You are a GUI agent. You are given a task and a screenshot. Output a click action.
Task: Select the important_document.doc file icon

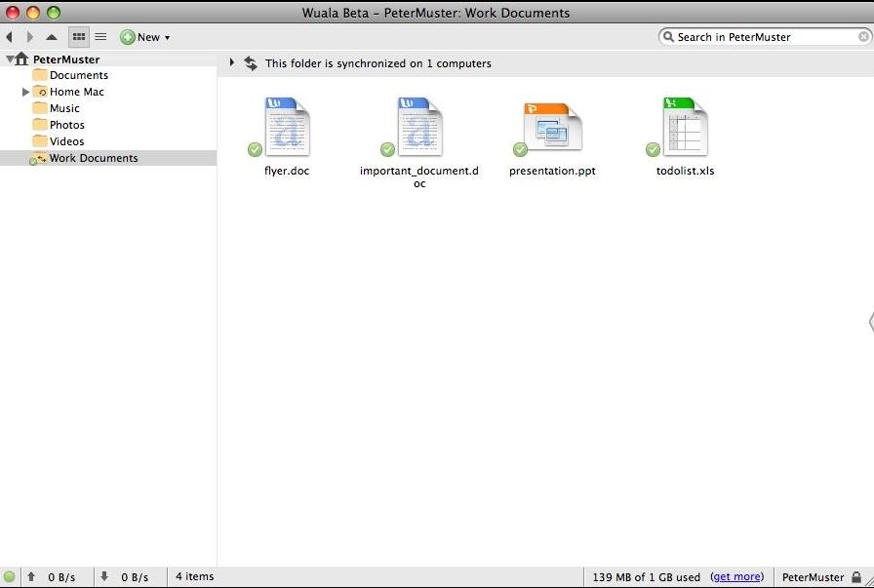click(x=419, y=127)
